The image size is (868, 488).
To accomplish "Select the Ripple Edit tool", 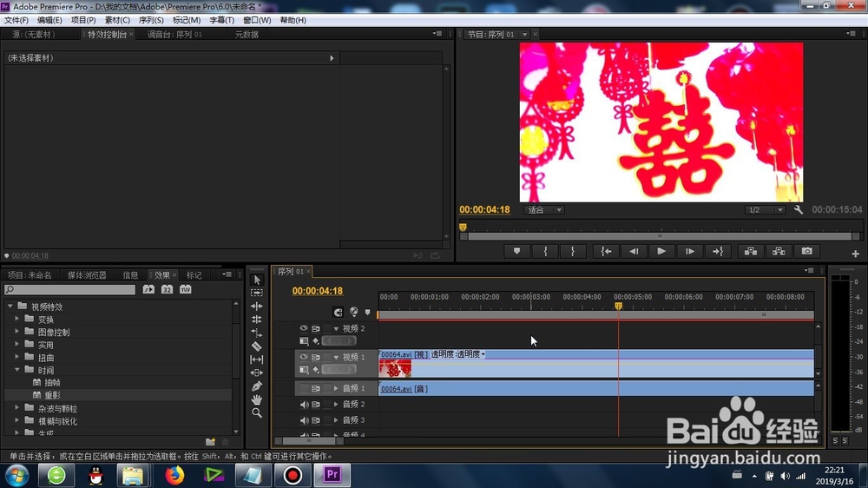I will tap(257, 307).
